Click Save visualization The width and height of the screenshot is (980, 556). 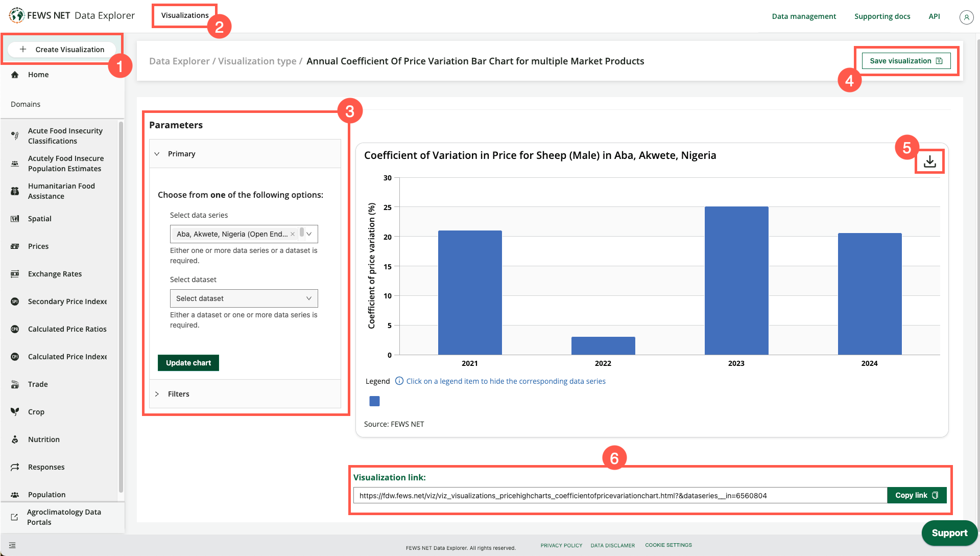pos(905,60)
